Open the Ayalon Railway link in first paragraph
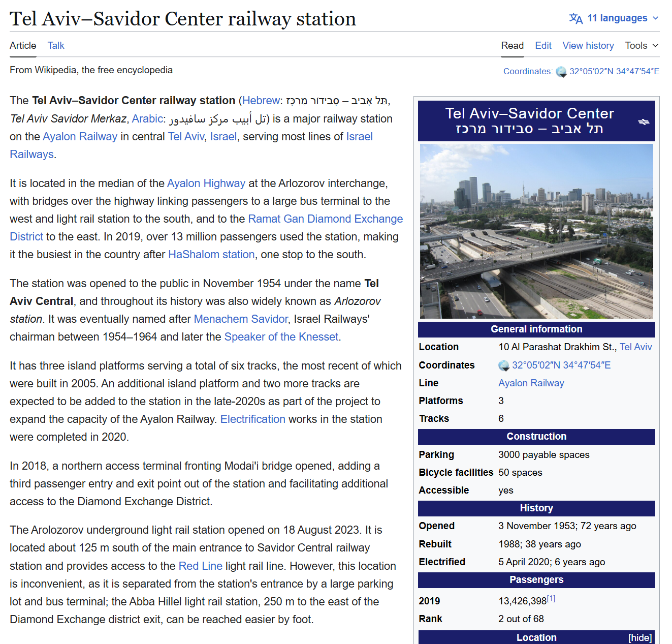Screen dimensions: 672x644 [80, 137]
